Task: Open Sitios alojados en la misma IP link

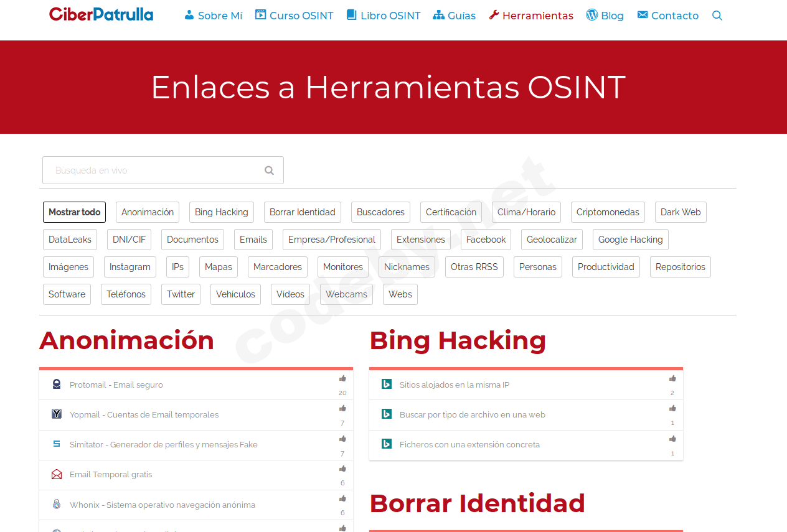Action: point(455,385)
